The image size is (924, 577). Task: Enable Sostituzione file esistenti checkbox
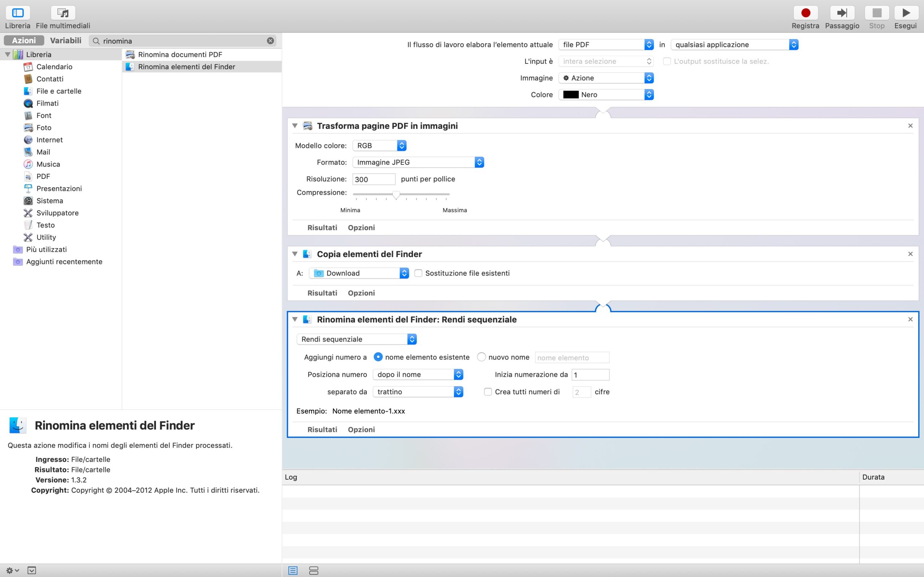[418, 273]
